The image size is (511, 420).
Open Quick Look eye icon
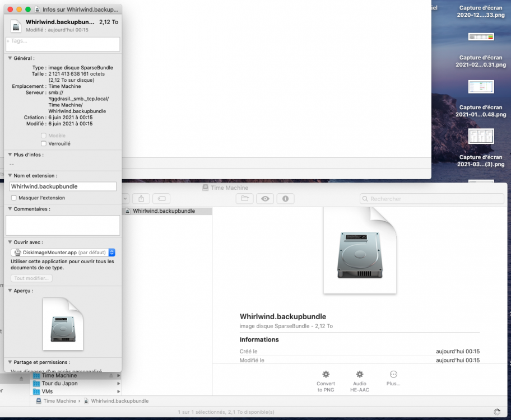tap(265, 198)
